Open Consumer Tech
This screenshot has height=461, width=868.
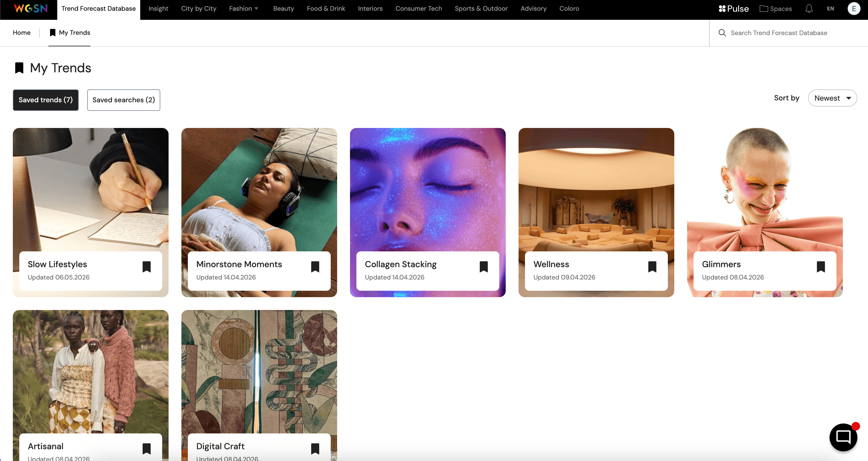click(418, 8)
